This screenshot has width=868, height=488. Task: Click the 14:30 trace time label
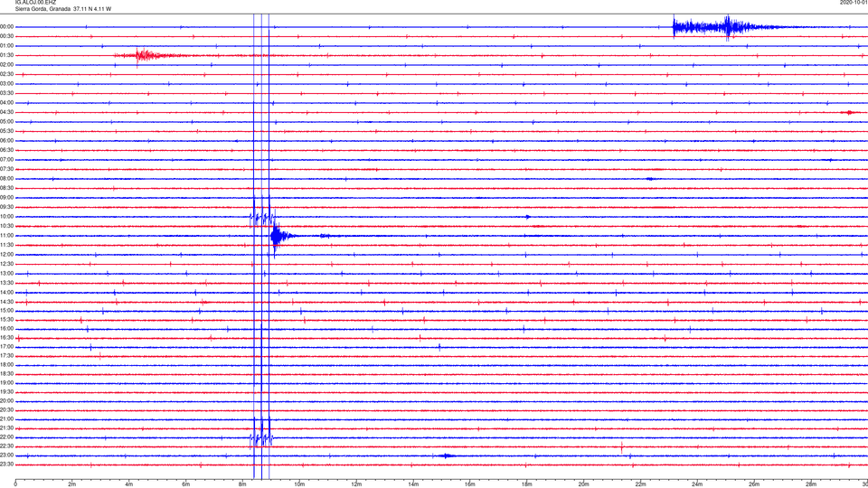(x=7, y=302)
